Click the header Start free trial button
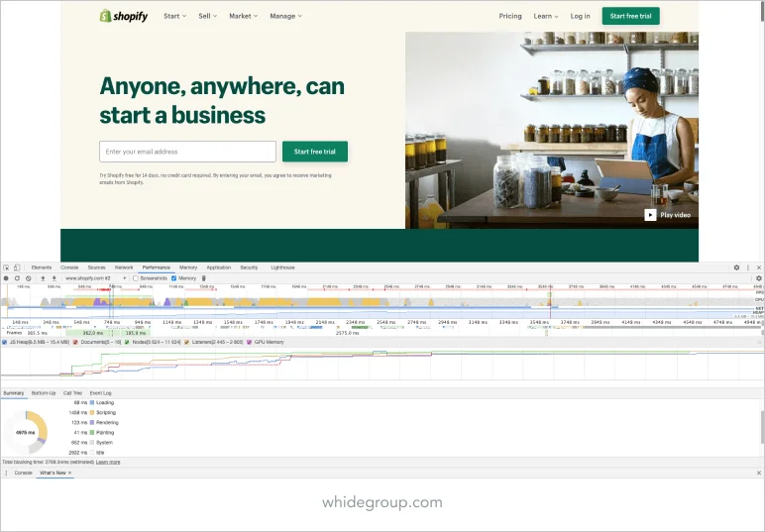 [631, 16]
